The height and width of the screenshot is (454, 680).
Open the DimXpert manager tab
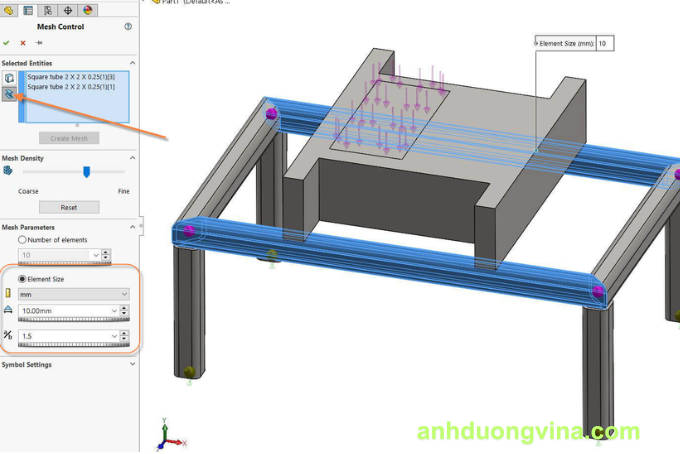coord(68,9)
